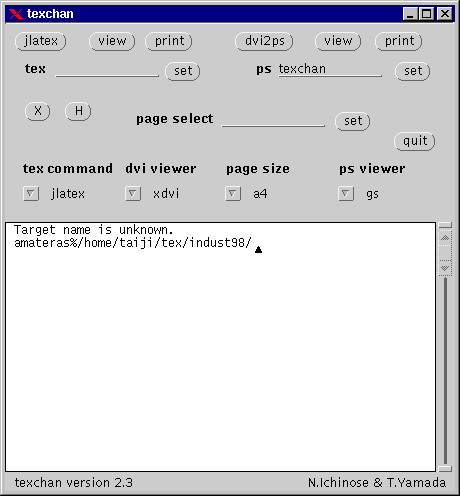The image size is (460, 496).
Task: Focus the tex filename input field
Action: coord(107,69)
